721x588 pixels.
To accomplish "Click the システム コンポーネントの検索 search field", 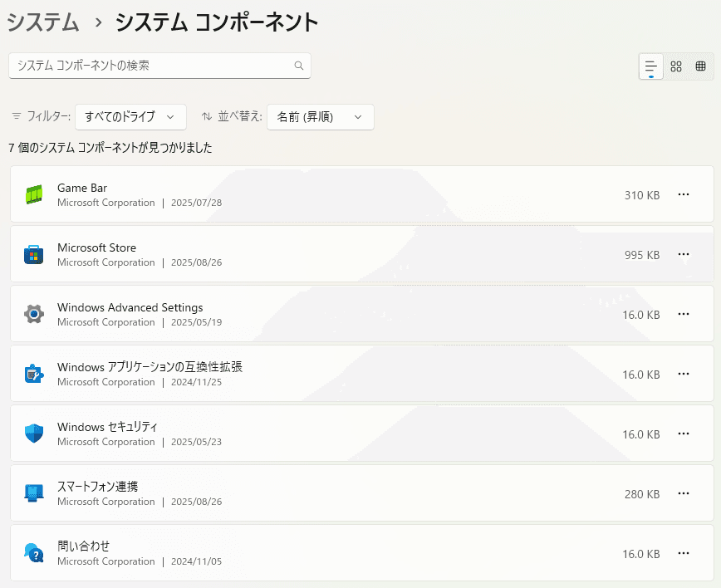I will click(x=159, y=66).
